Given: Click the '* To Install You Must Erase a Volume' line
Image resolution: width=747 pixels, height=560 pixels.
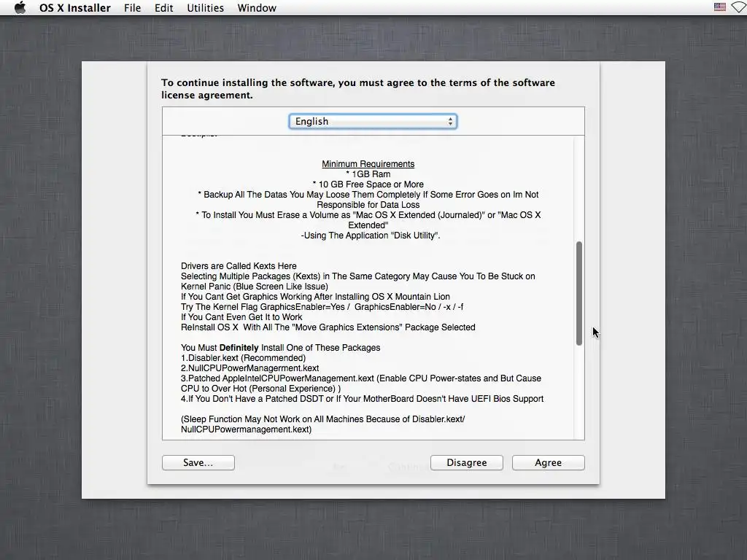Looking at the screenshot, I should click(x=368, y=215).
